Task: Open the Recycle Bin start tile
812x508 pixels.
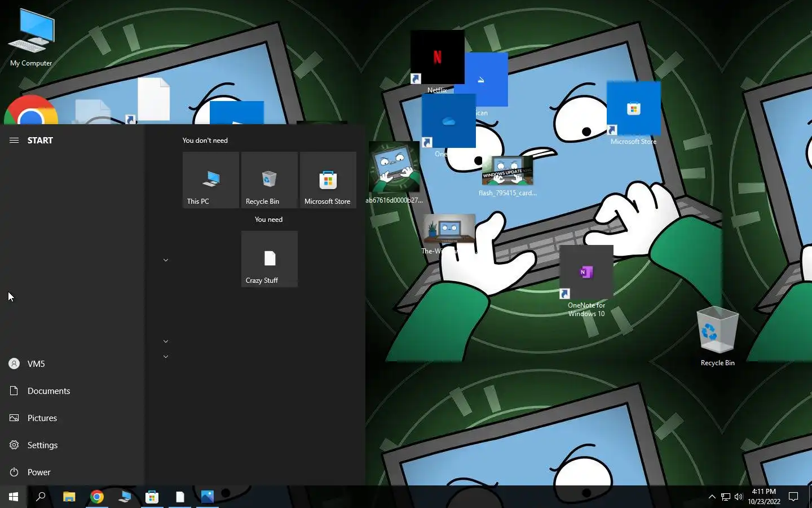Action: (x=270, y=180)
